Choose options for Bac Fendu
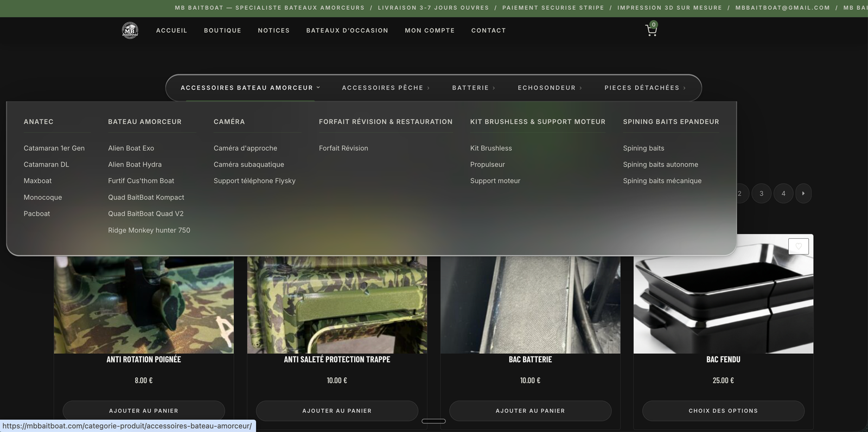The width and height of the screenshot is (868, 432). coord(723,411)
